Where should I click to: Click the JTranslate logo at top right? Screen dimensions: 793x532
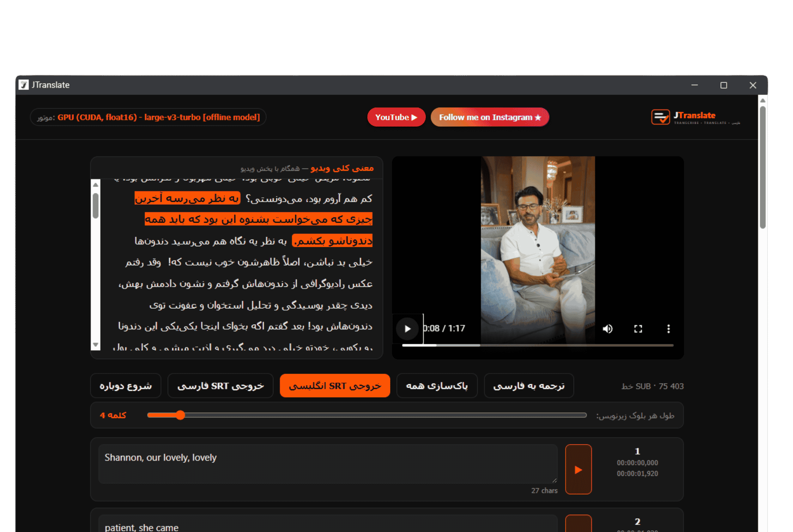(x=695, y=117)
